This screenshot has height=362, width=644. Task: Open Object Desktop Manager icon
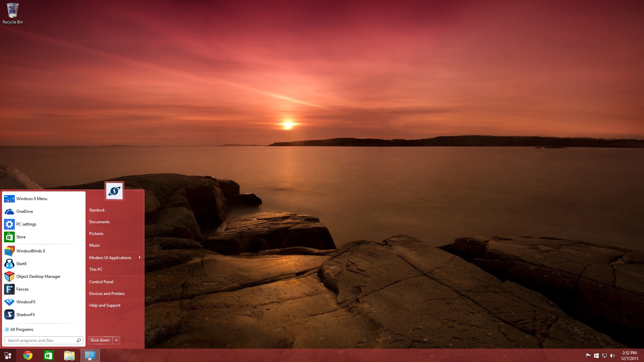(x=9, y=277)
